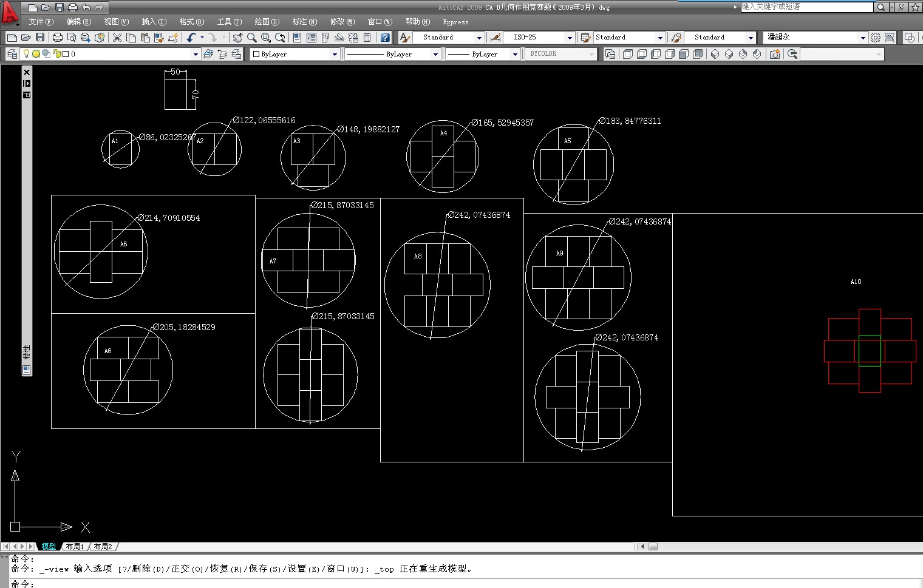Toggle auto-hide on the side palette
This screenshot has width=923, height=588.
click(27, 83)
